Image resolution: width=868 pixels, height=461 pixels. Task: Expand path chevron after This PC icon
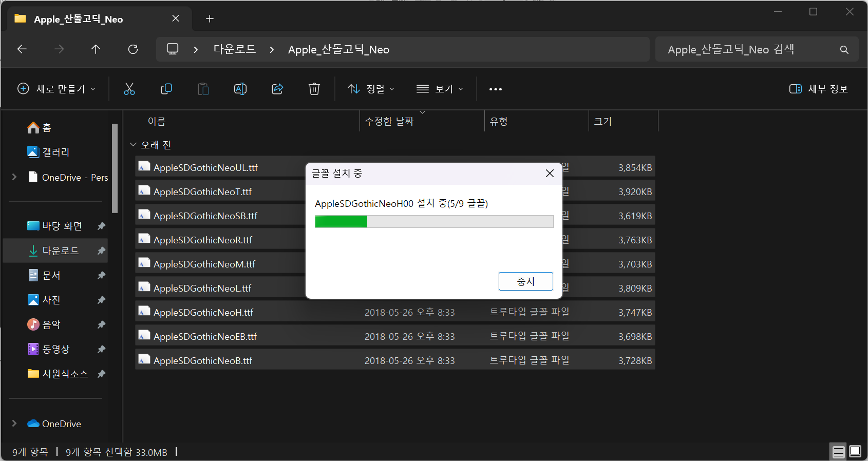[196, 50]
